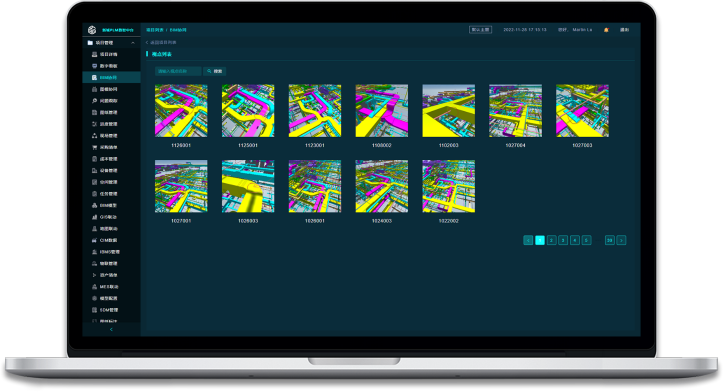Focus the viewpoint name search field
This screenshot has height=392, width=723.
click(x=178, y=71)
